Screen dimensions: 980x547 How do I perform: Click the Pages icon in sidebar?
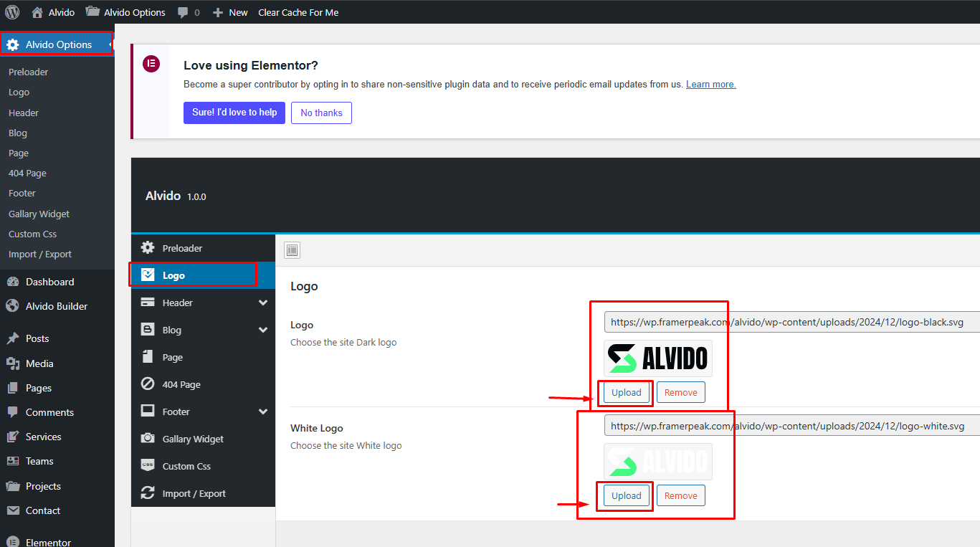pyautogui.click(x=12, y=388)
